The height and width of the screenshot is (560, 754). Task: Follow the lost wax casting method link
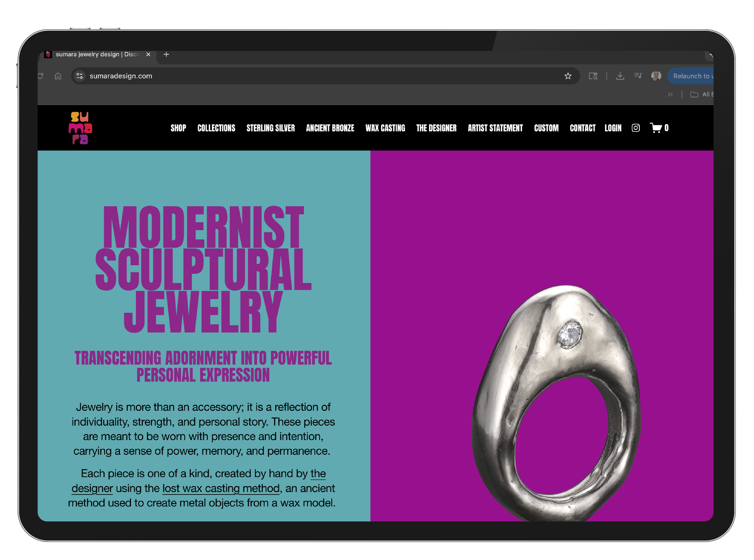(221, 488)
